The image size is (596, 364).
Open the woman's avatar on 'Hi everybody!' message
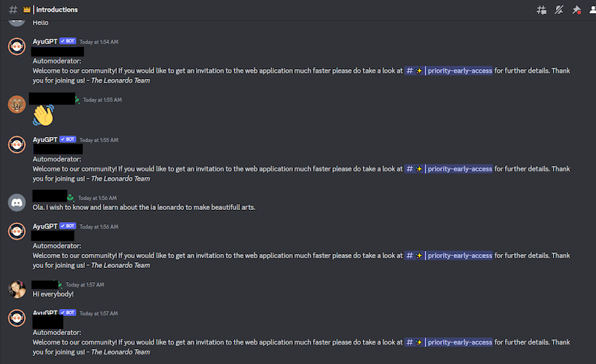16,289
